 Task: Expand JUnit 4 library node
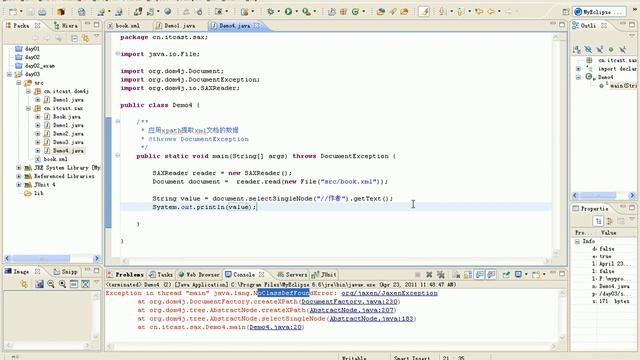(19, 185)
